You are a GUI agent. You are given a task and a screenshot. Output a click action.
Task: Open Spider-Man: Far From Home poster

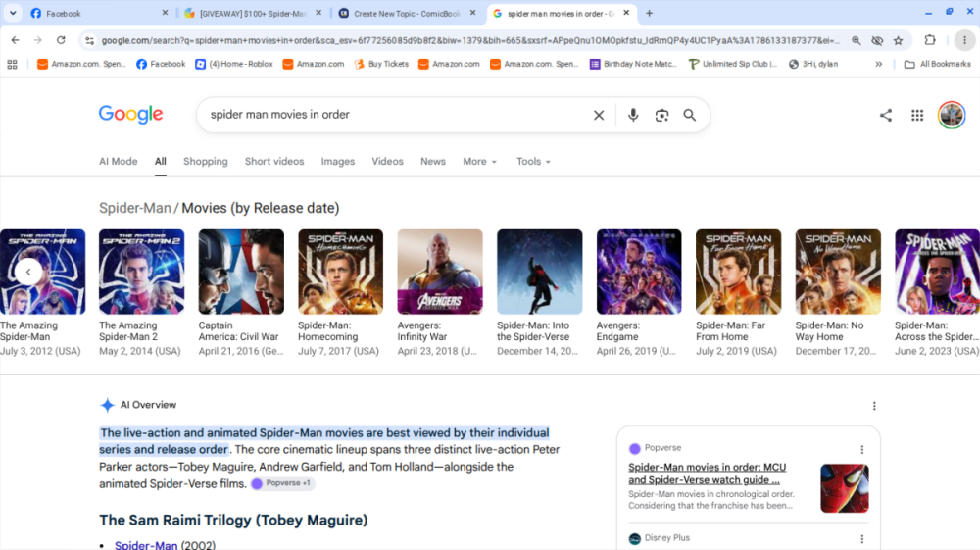click(x=738, y=272)
